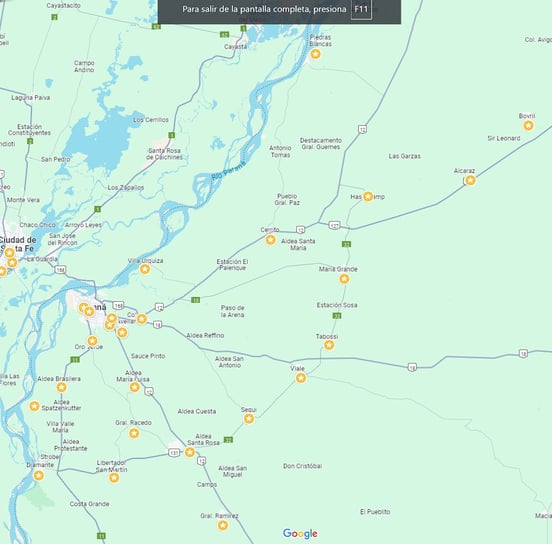The image size is (552, 544).
Task: Select the Los Zapallos label
Action: (126, 188)
